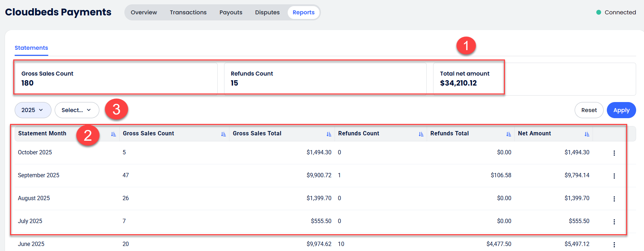Open the Payouts tab
Image resolution: width=644 pixels, height=251 pixels.
pyautogui.click(x=231, y=13)
